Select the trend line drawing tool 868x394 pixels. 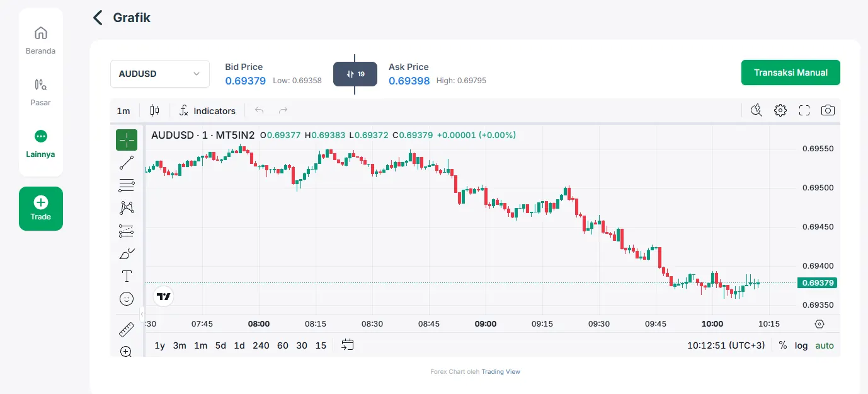(127, 163)
